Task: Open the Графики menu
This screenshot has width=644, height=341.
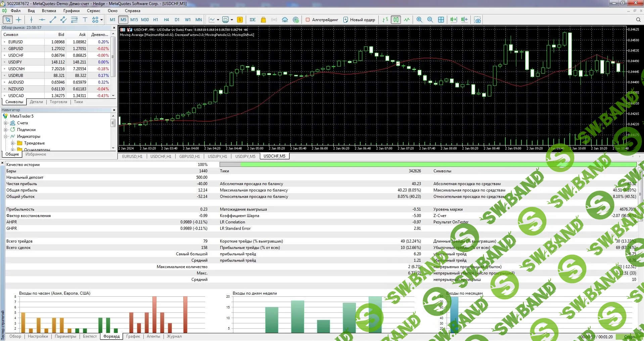Action: (71, 11)
